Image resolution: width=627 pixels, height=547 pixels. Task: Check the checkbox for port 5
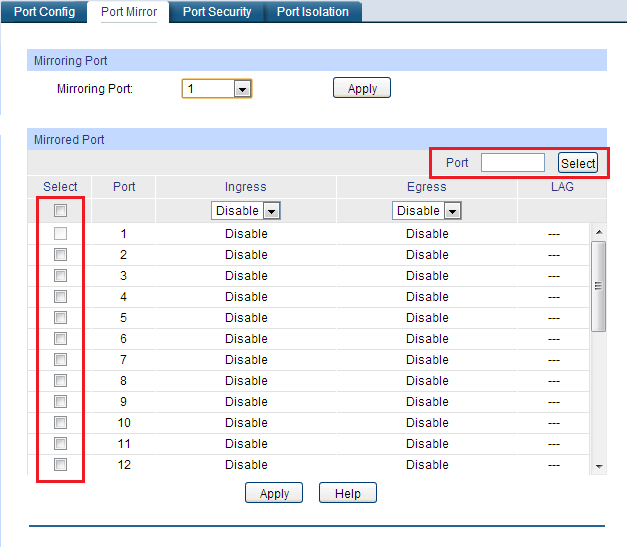[60, 317]
